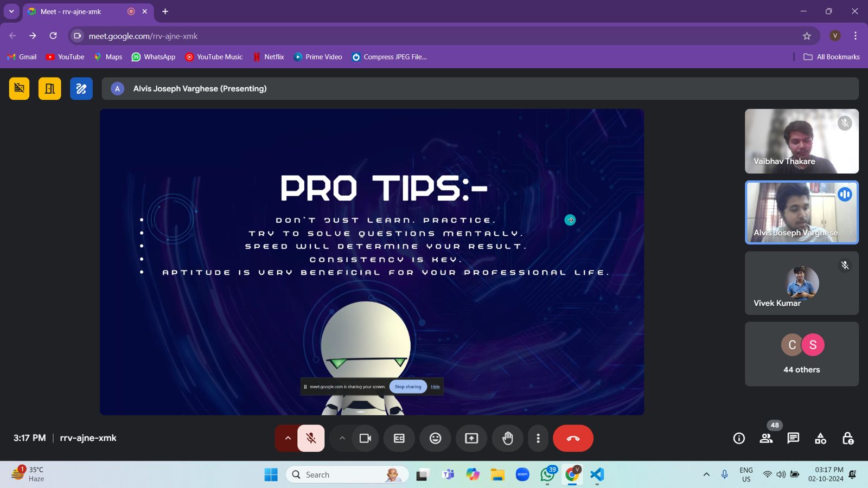The width and height of the screenshot is (868, 488).
Task: Turn on closed captions
Action: (x=399, y=438)
